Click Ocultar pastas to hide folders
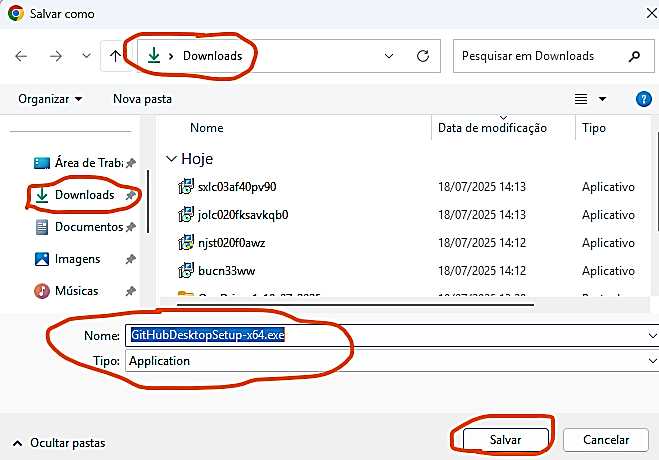The width and height of the screenshot is (659, 460). (x=59, y=442)
